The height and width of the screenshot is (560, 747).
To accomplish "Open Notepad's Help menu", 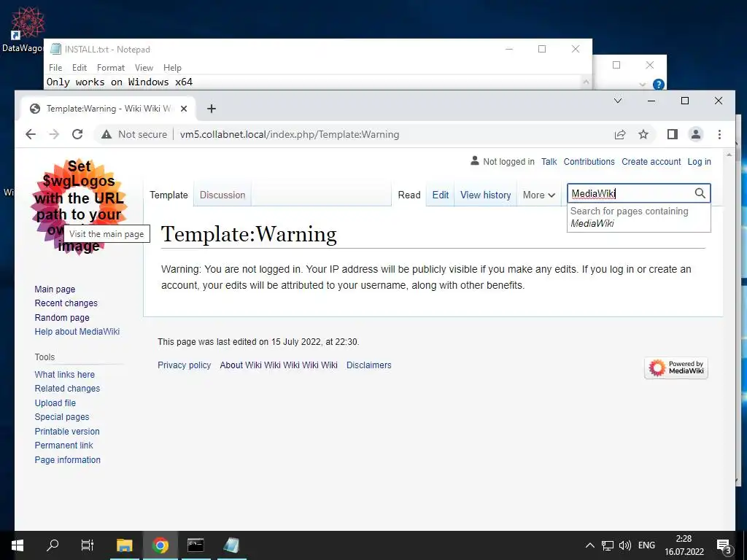I will point(172,68).
